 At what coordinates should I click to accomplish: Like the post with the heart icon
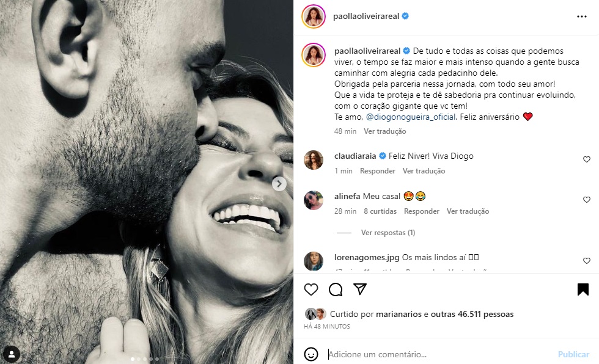[311, 289]
